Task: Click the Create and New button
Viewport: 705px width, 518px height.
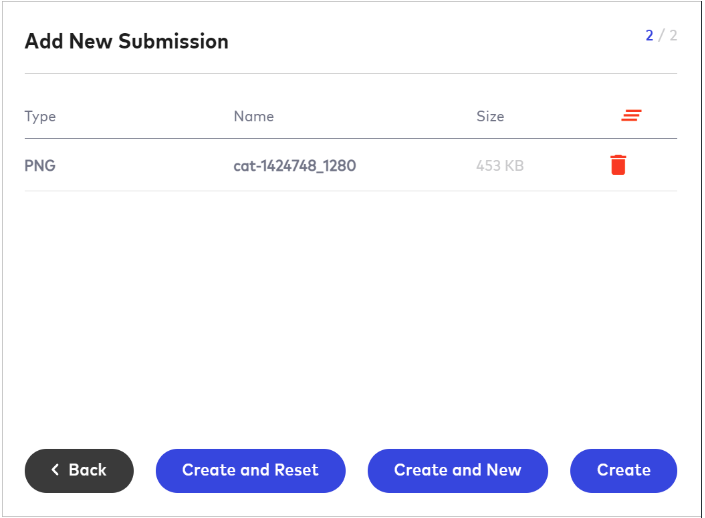Action: click(458, 470)
